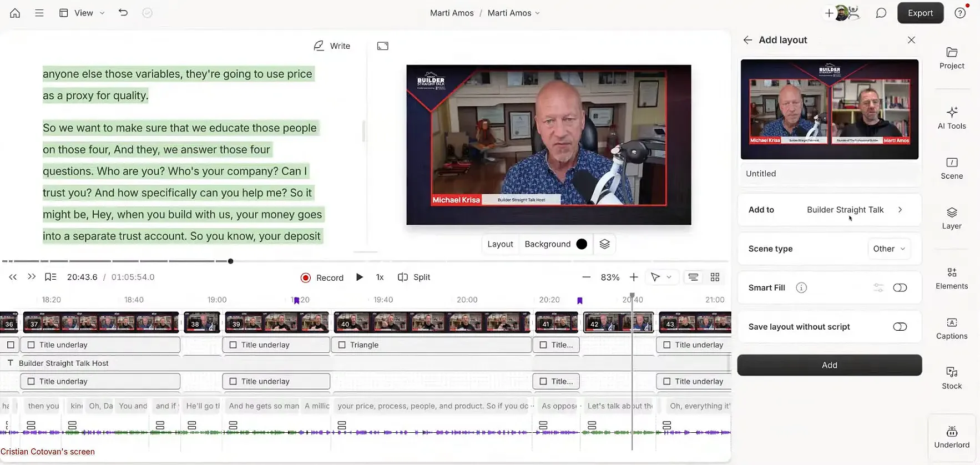Toggle the Smart Fill switch
Screen dimensions: 980x465
coord(900,287)
